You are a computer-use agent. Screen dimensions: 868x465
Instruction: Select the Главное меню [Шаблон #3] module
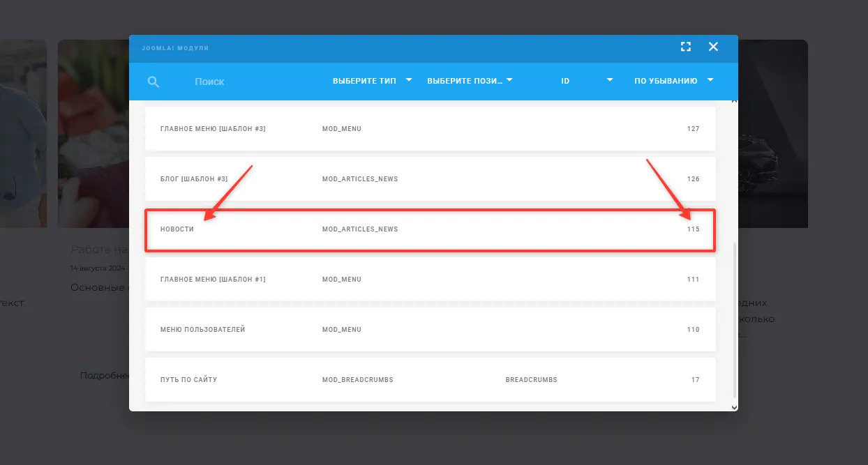click(430, 129)
